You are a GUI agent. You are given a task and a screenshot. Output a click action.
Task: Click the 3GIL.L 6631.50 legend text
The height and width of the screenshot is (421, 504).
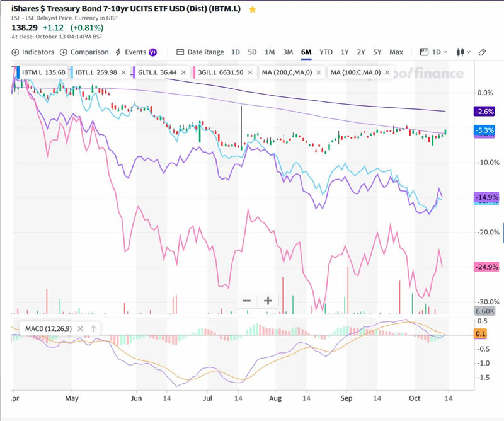(220, 72)
